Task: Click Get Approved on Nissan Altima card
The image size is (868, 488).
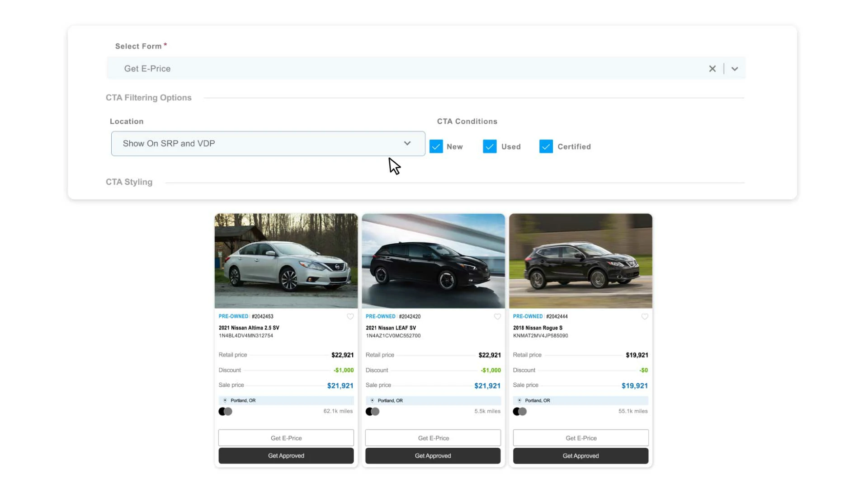Action: [x=286, y=455]
